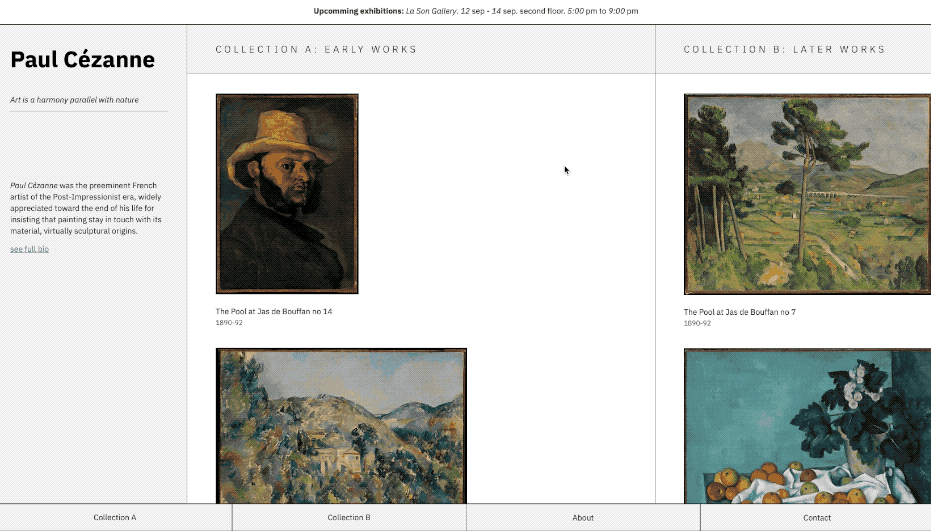Select the Collection A: Early Works heading
The height and width of the screenshot is (531, 931).
pos(316,49)
